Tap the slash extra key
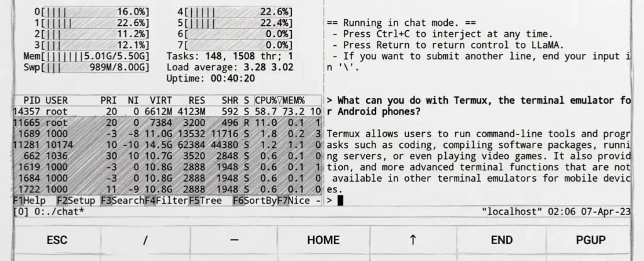Screen dimensions: 644x261 pos(145,240)
